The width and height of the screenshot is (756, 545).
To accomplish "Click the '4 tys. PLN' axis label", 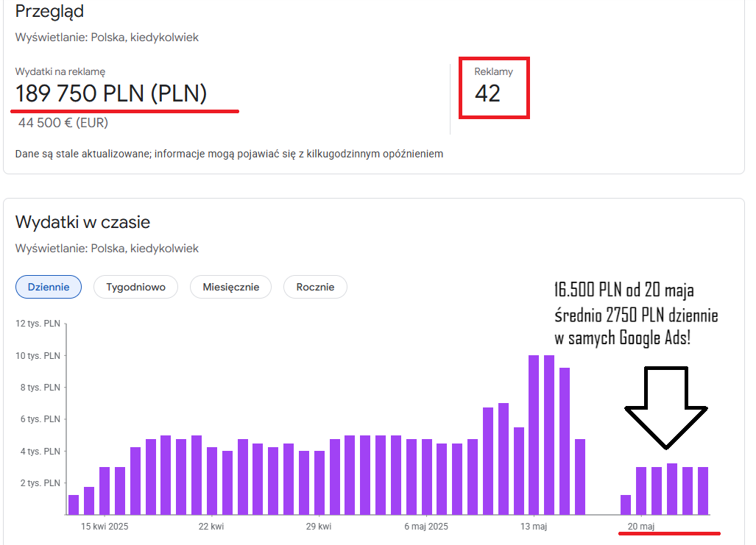I will pos(40,452).
